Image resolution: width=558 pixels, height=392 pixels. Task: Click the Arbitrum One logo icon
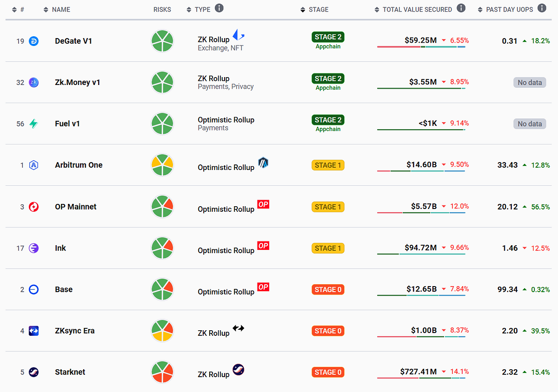(33, 165)
